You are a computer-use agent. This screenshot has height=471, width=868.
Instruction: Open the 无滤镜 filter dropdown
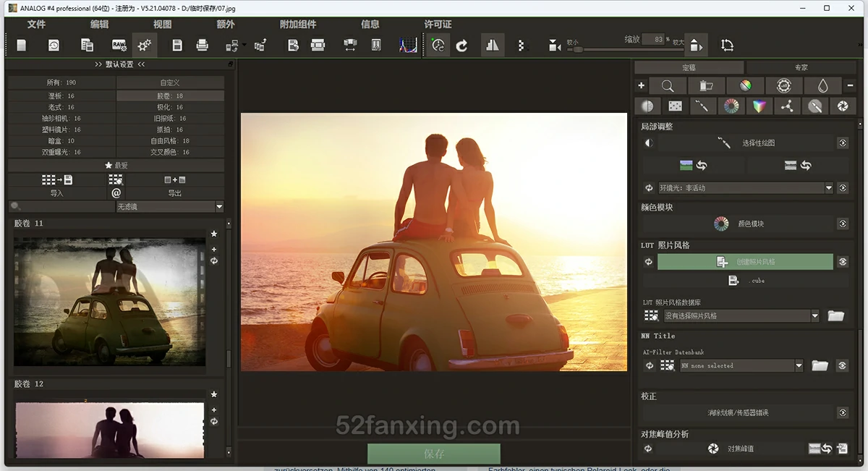pyautogui.click(x=219, y=207)
